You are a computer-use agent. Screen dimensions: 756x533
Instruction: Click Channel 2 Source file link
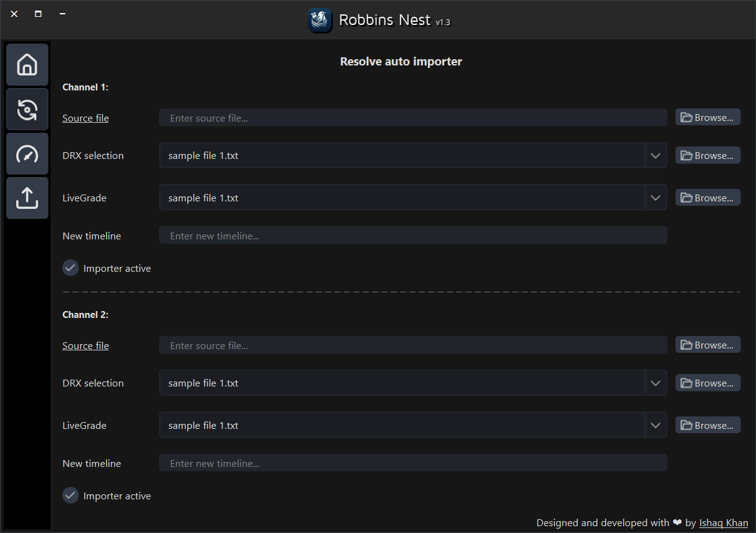85,345
